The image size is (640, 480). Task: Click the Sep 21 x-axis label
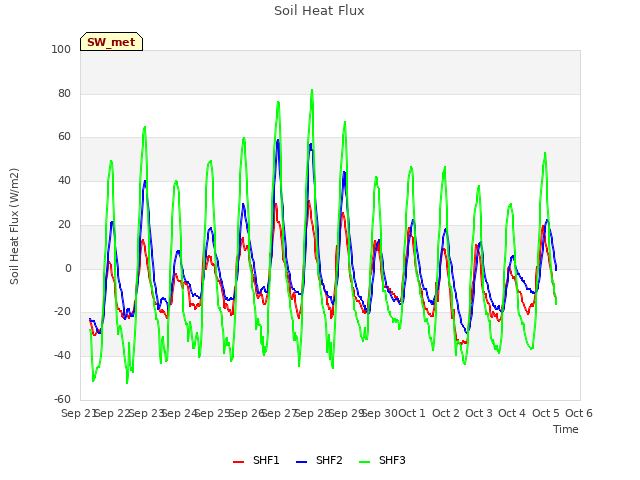tap(78, 413)
